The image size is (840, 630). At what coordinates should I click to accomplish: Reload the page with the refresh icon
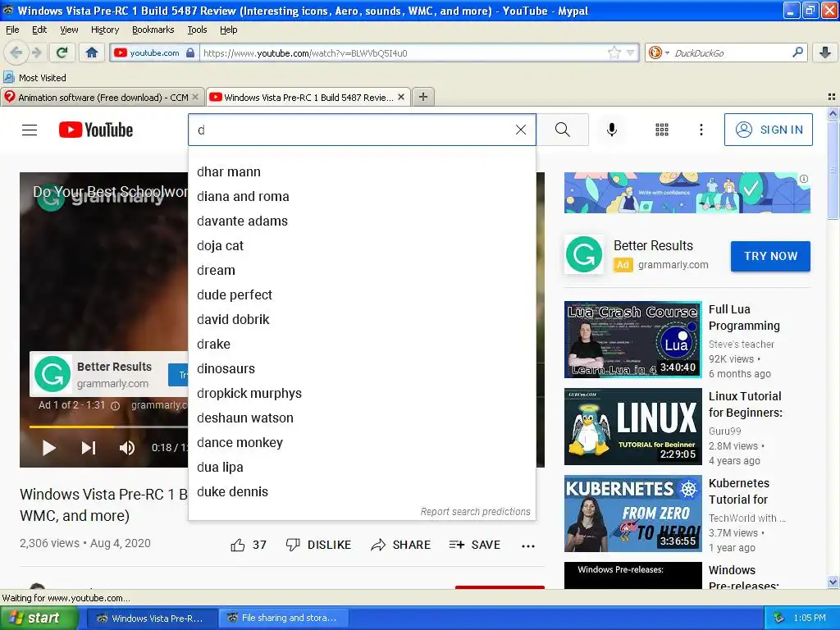pos(62,52)
